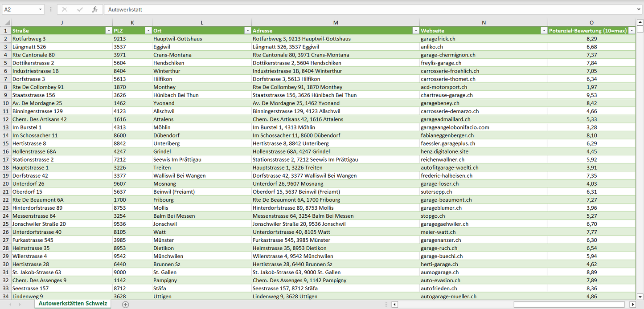Expand the Webseite filter dropdown
The width and height of the screenshot is (644, 309).
click(544, 31)
